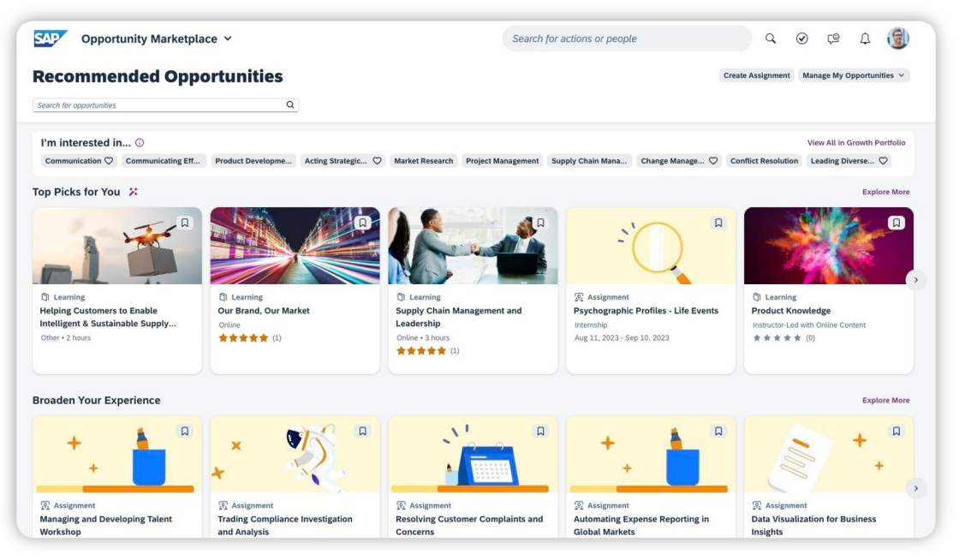Open 'Trading Compliance Investigation and Analysis' title
Viewport: 965px width, 560px height.
point(285,526)
